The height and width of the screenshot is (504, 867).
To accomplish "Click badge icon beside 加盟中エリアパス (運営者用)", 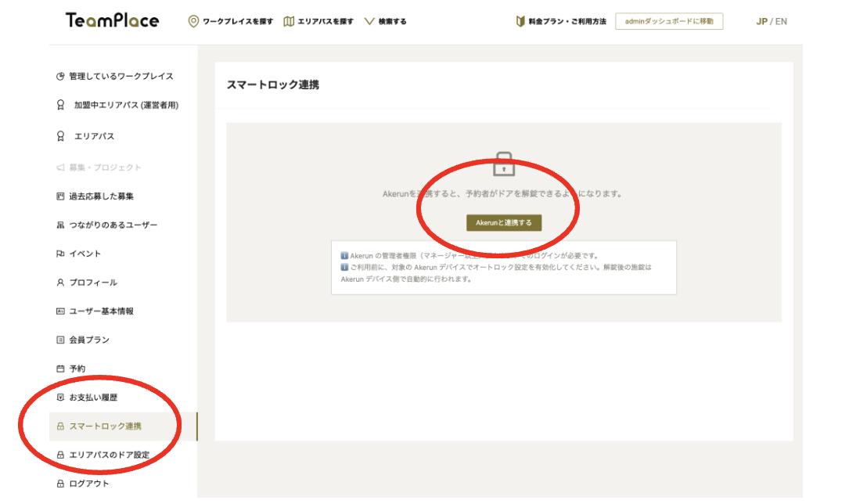I will 60,105.
